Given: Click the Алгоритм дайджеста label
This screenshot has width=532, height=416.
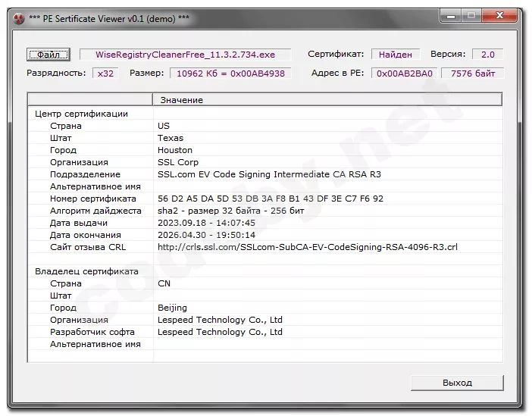Looking at the screenshot, I should pyautogui.click(x=95, y=211).
